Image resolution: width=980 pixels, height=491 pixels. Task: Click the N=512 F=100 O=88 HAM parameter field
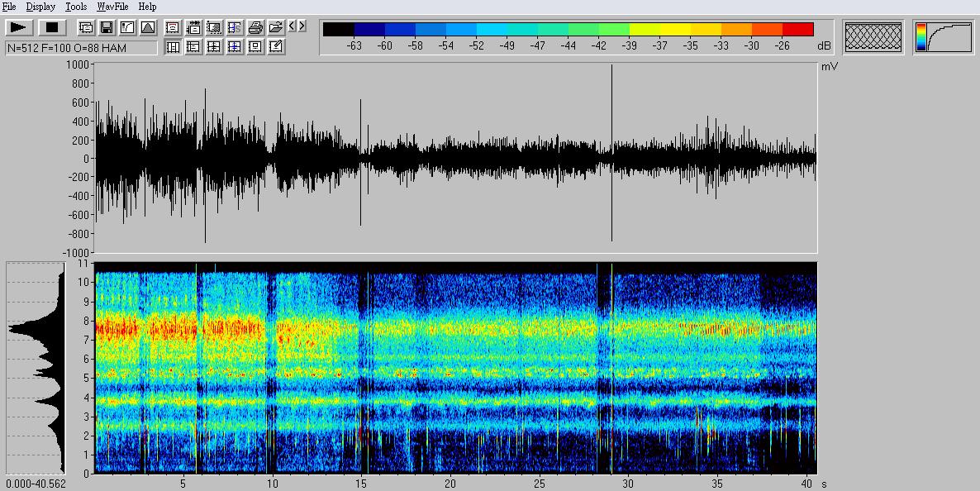81,48
